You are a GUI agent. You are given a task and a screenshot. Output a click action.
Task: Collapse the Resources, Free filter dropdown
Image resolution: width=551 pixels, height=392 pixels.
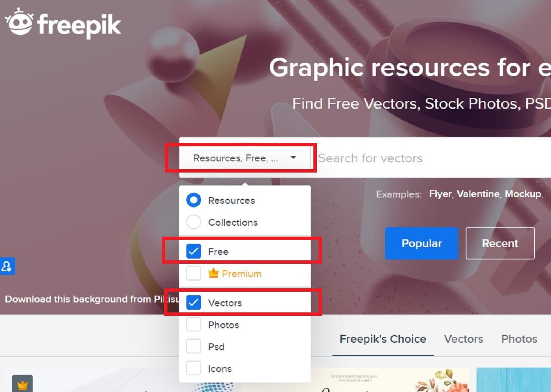(x=245, y=158)
